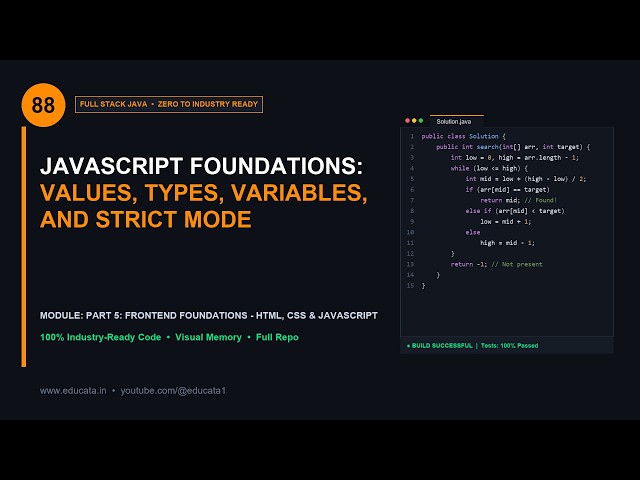Click the 'MODULE: PART 5: FRONTEND FOUNDATIONS' line

[209, 316]
